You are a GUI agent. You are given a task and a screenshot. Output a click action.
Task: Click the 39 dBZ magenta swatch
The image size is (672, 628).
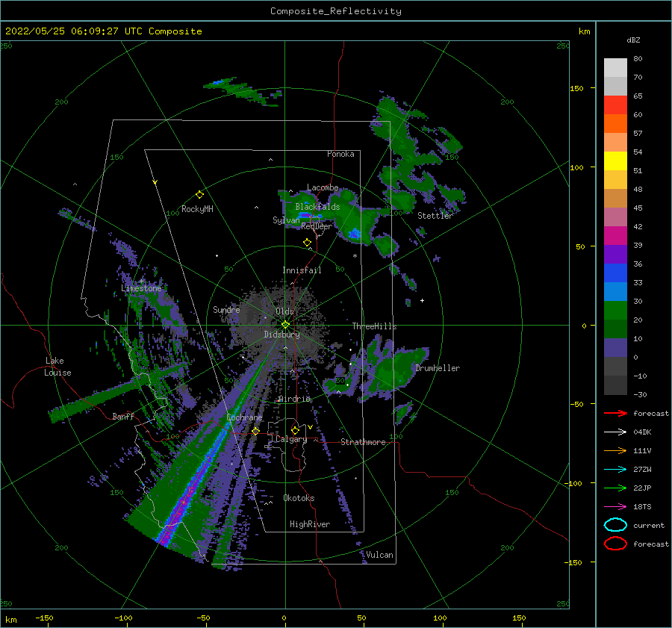click(615, 235)
